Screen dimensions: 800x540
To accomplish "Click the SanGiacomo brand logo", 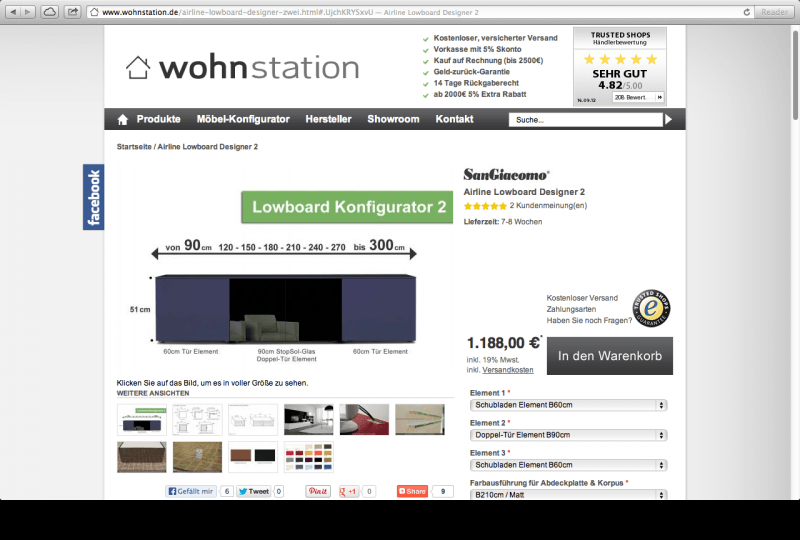I will (x=506, y=175).
